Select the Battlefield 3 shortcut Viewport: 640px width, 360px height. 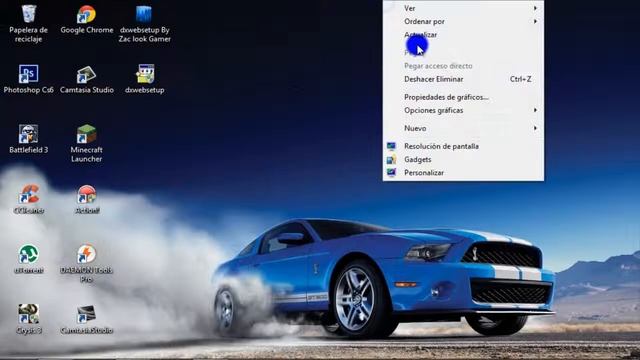pos(29,139)
